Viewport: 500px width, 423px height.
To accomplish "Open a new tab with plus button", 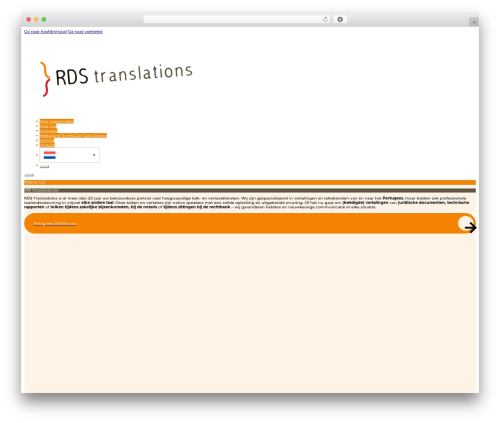I will [x=474, y=22].
